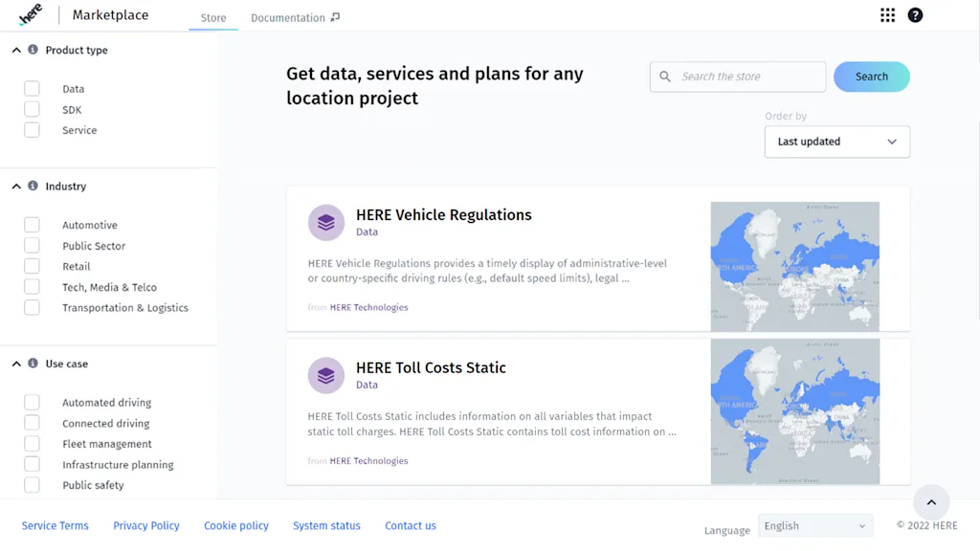Click the external link icon beside Documentation
Viewport: 980px width, 551px height.
(x=335, y=17)
